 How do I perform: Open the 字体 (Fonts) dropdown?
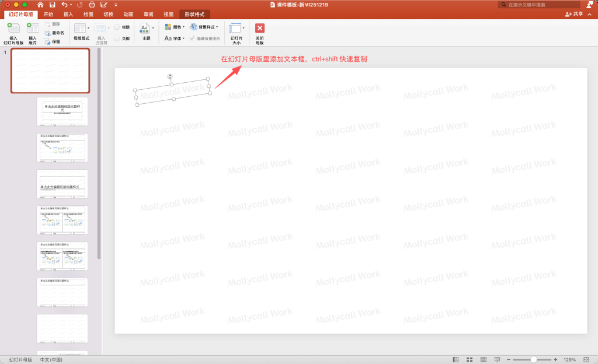[x=175, y=38]
